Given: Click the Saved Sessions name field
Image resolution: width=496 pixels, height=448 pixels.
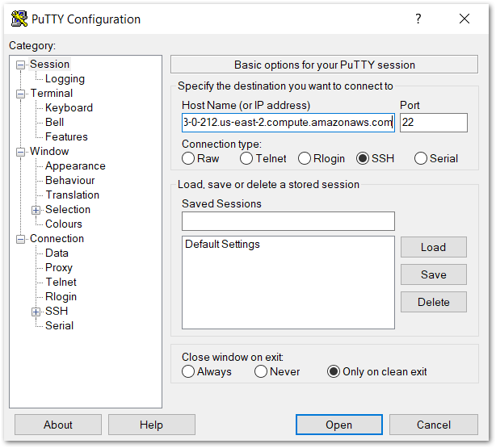Looking at the screenshot, I should point(288,221).
